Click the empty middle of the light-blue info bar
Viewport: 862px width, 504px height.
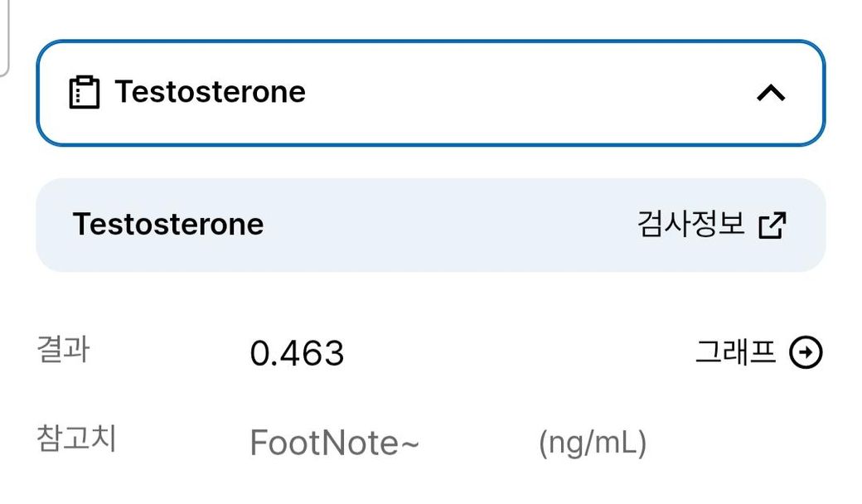pyautogui.click(x=448, y=225)
